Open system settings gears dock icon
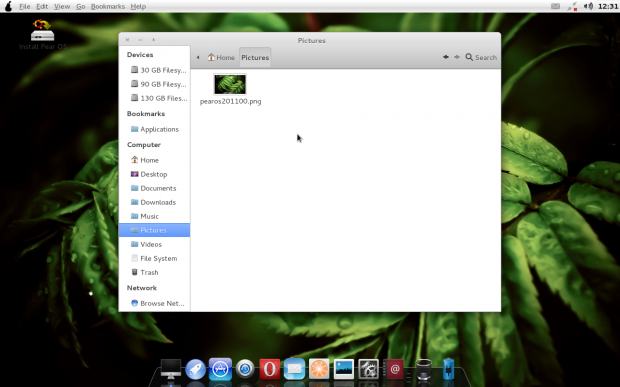620x387 pixels. click(x=369, y=369)
